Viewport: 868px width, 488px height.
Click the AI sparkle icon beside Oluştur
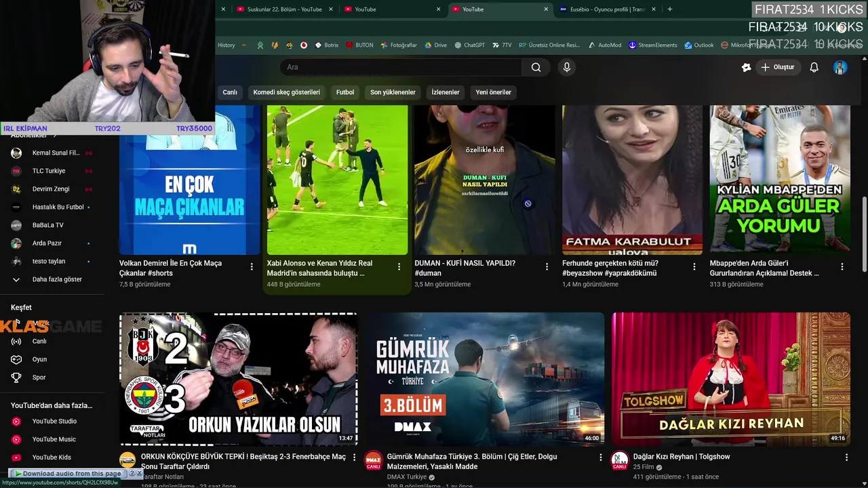(747, 67)
